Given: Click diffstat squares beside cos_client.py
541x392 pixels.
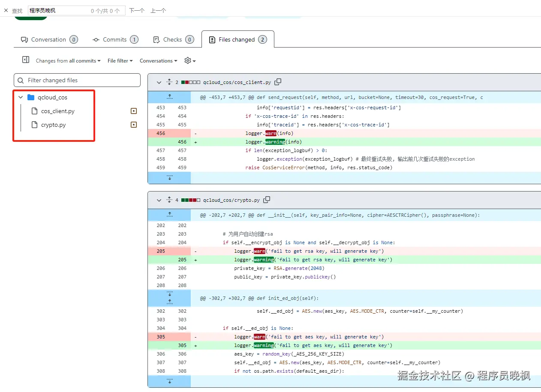Looking at the screenshot, I should (x=191, y=82).
